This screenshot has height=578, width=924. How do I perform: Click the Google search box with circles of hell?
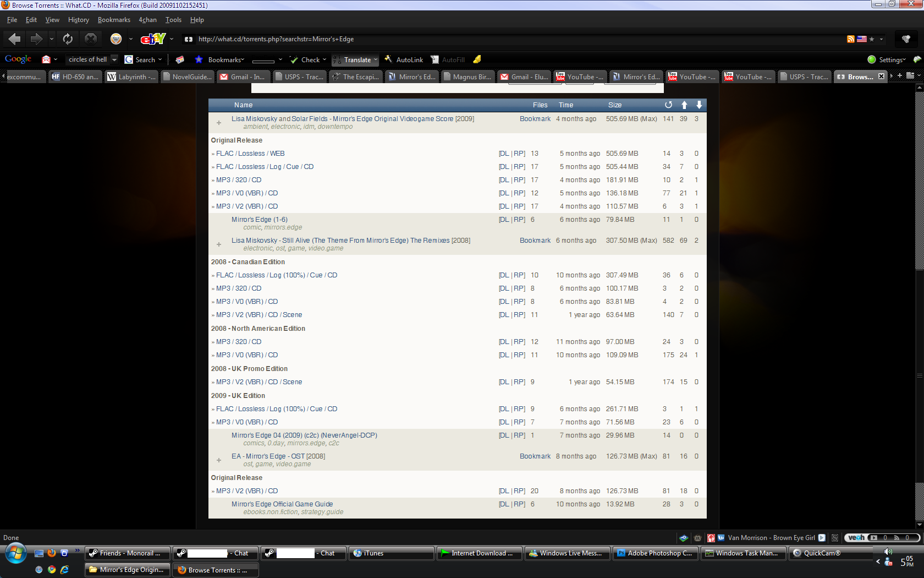[88, 59]
